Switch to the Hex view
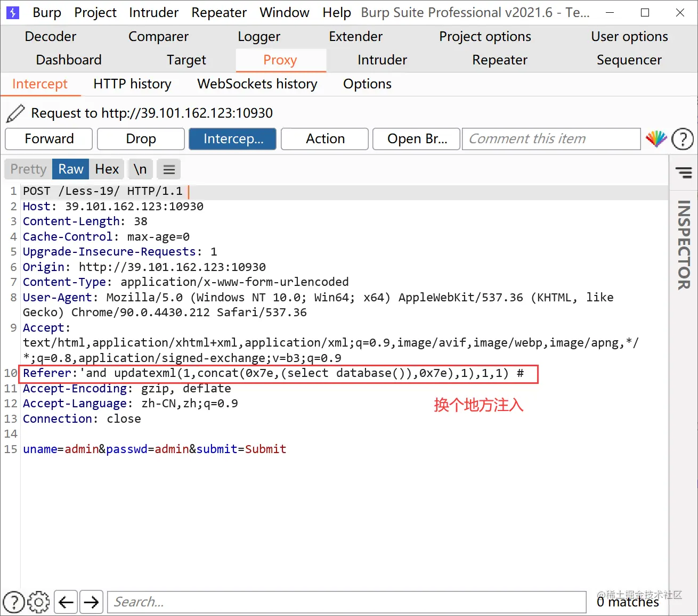The height and width of the screenshot is (616, 698). coord(107,169)
